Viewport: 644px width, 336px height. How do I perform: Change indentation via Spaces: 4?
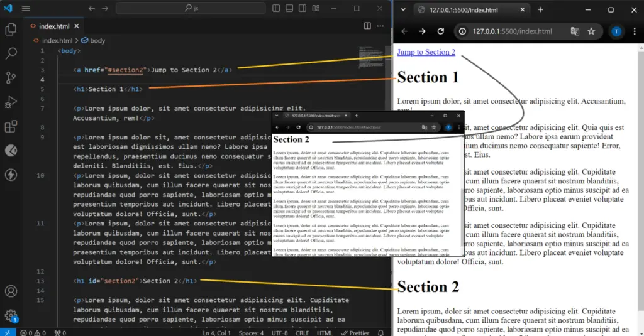click(x=251, y=333)
